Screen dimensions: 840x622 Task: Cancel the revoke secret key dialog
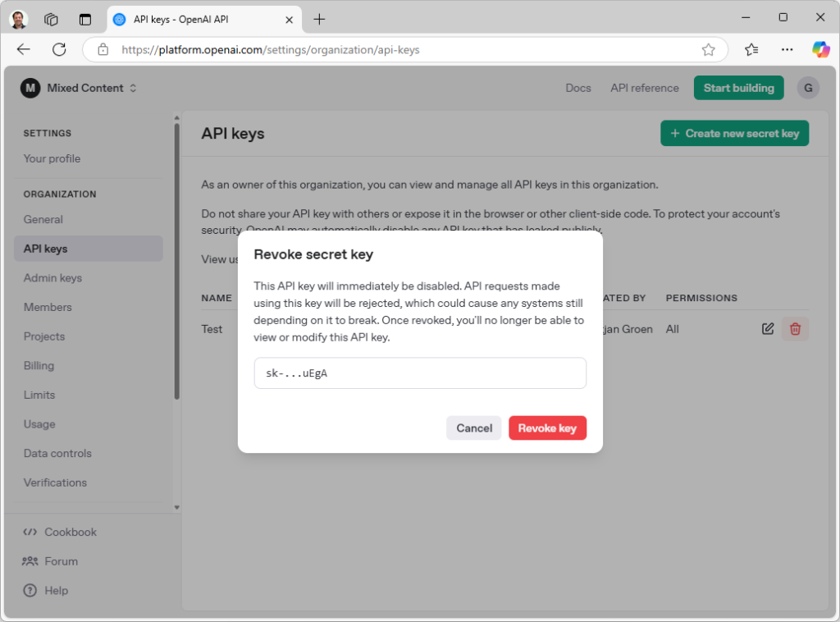tap(473, 428)
